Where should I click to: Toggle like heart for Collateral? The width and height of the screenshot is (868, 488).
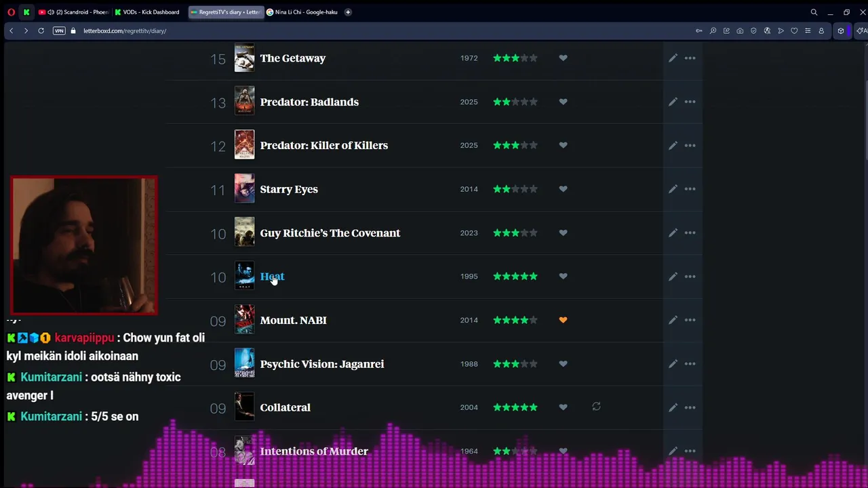coord(563,407)
